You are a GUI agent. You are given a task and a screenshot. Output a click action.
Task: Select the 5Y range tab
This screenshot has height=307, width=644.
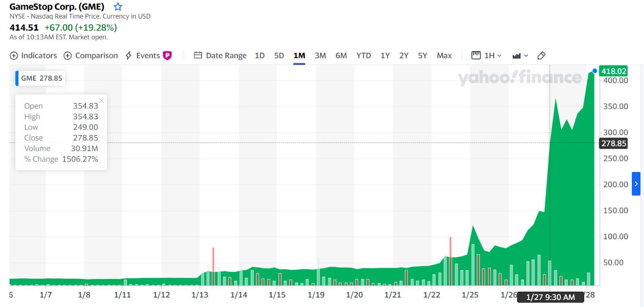coord(423,56)
